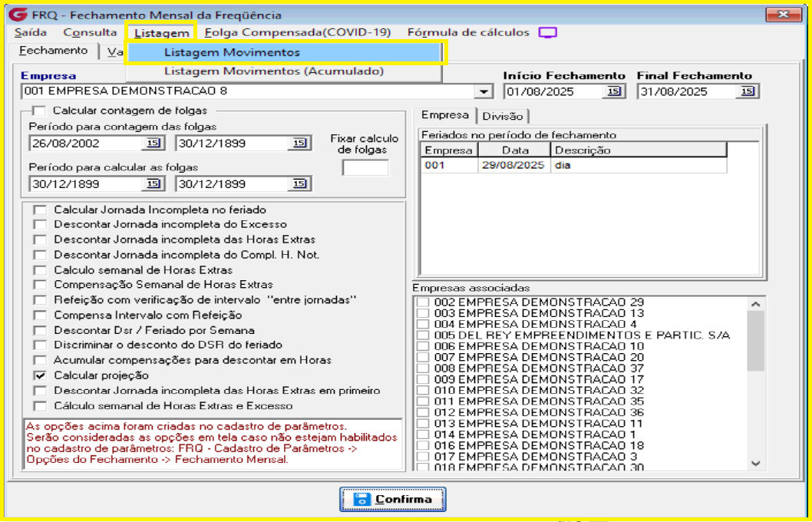The image size is (812, 522).
Task: Check Calcular Jornada Incompleta no feriado
Action: click(40, 210)
